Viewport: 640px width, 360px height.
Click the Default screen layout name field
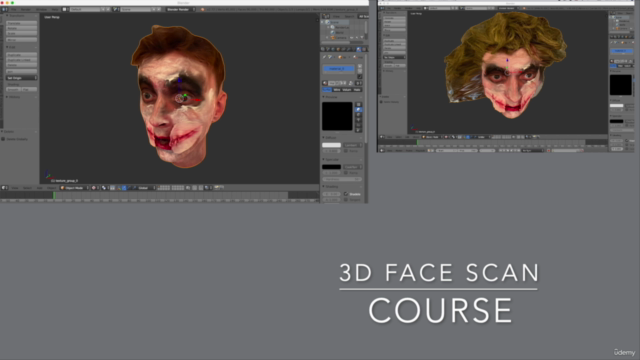tap(84, 9)
